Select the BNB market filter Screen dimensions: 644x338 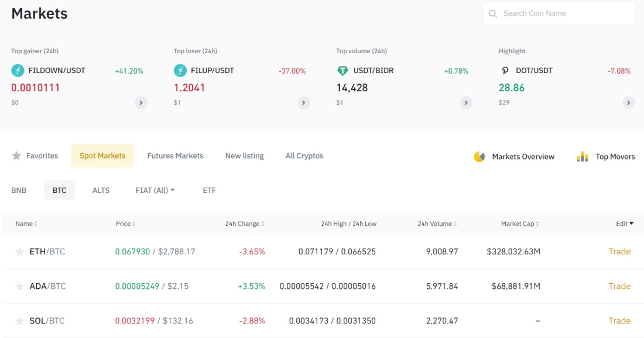tap(19, 190)
